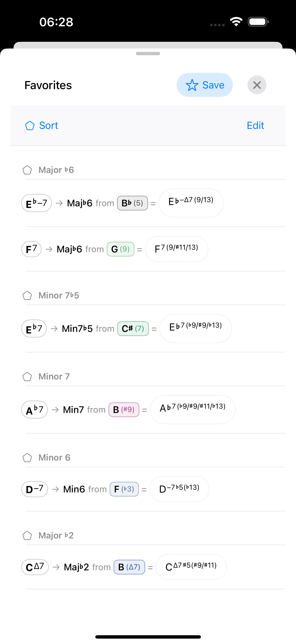Select the Minor 6 pentagon icon
This screenshot has width=296, height=644.
coord(27,457)
